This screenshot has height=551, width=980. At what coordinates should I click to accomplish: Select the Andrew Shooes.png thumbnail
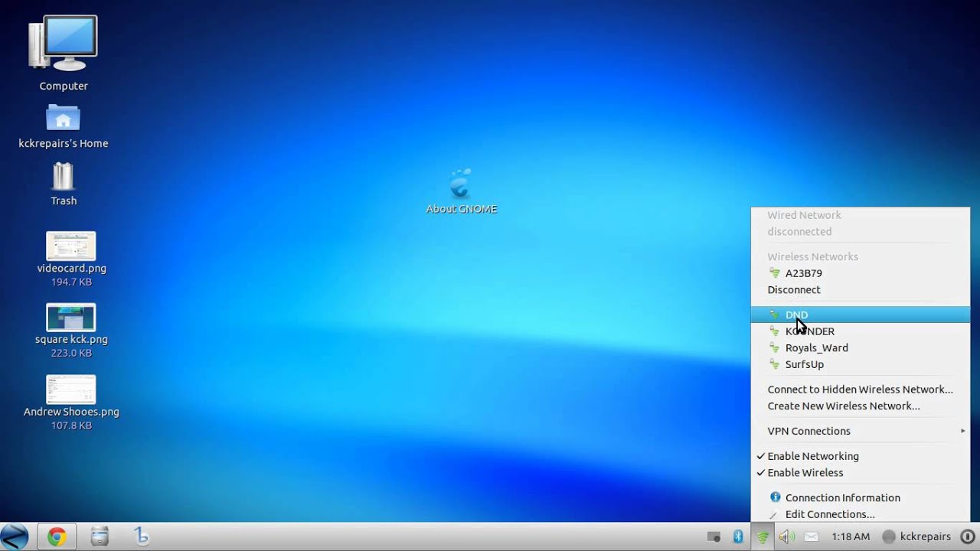tap(71, 389)
